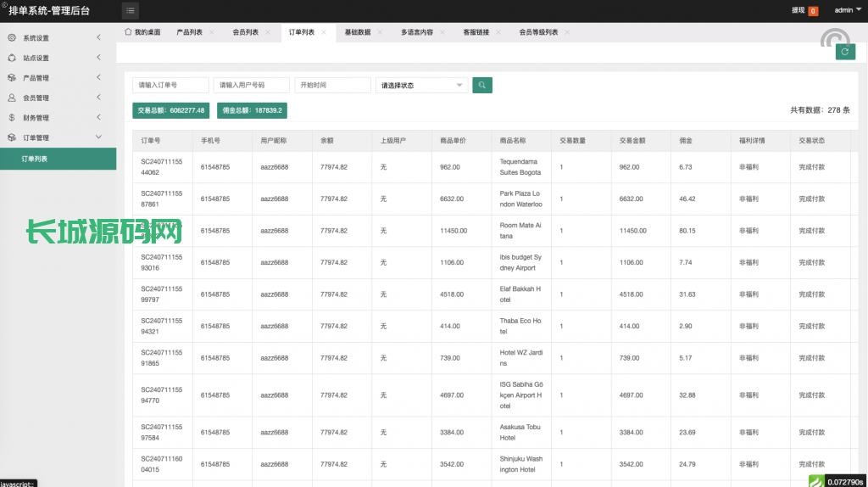Click the 系统设置 gear icon

(x=12, y=38)
